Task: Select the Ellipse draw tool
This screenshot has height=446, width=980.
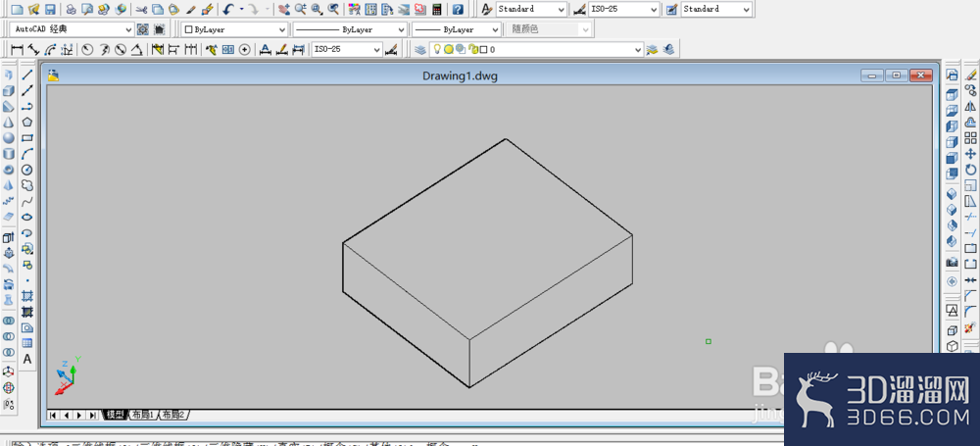Action: click(x=27, y=217)
